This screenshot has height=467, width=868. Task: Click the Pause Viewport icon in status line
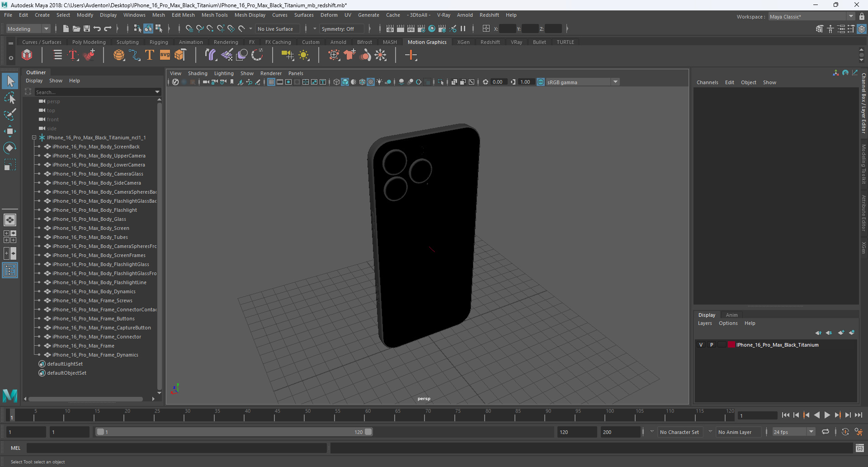pyautogui.click(x=463, y=29)
